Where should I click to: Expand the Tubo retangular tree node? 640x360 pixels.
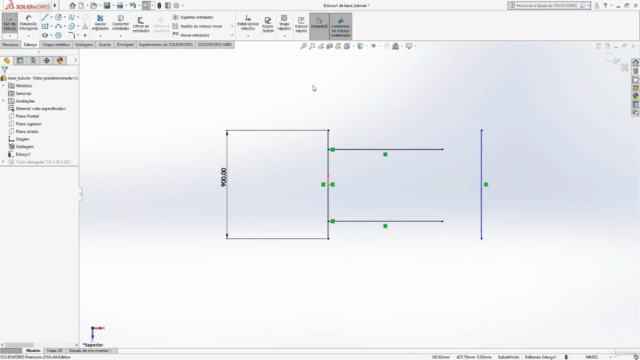4,162
